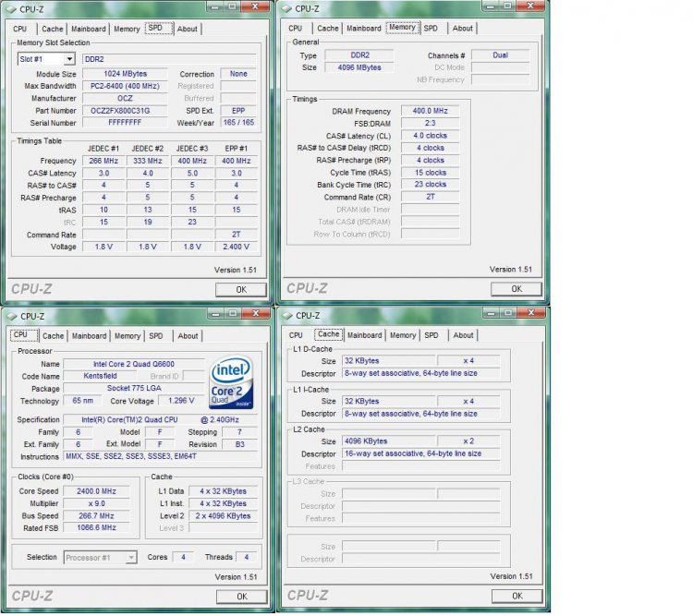Click the Part Number field OCZ2FX800C31G
The image size is (693, 616).
[125, 111]
